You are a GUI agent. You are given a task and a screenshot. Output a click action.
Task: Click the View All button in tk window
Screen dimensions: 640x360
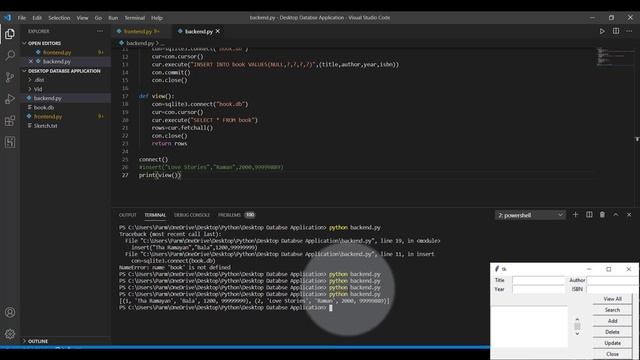612,299
